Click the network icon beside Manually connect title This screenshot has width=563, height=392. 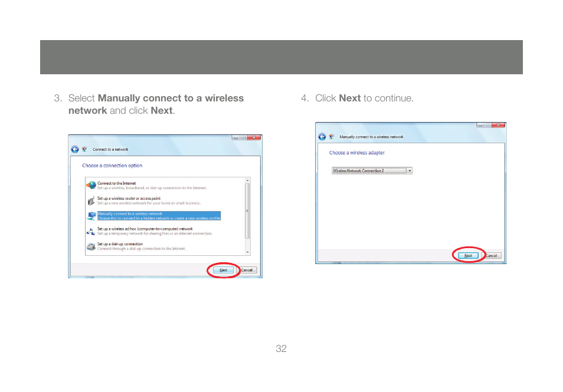coord(332,137)
